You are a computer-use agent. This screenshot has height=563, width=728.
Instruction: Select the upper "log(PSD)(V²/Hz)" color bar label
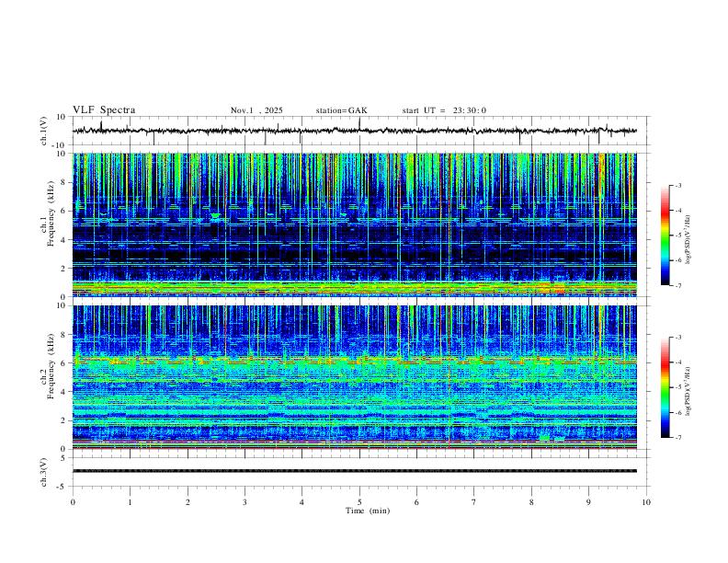688,240
